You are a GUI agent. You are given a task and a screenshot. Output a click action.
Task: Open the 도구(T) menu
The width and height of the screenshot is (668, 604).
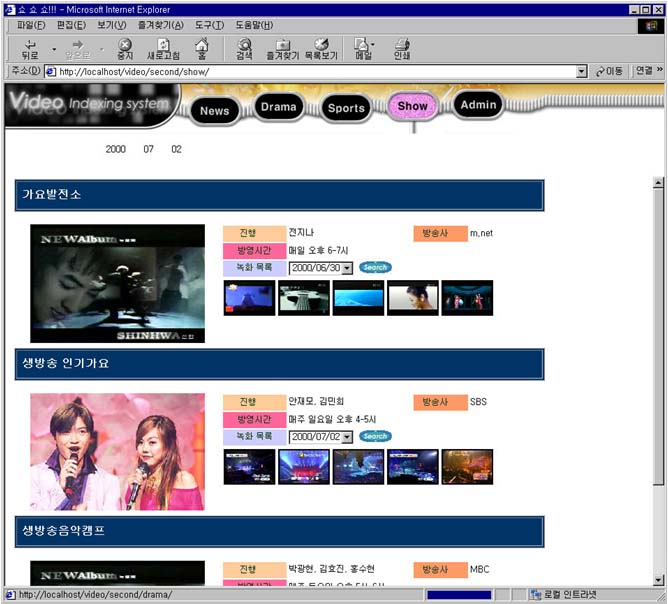click(209, 24)
